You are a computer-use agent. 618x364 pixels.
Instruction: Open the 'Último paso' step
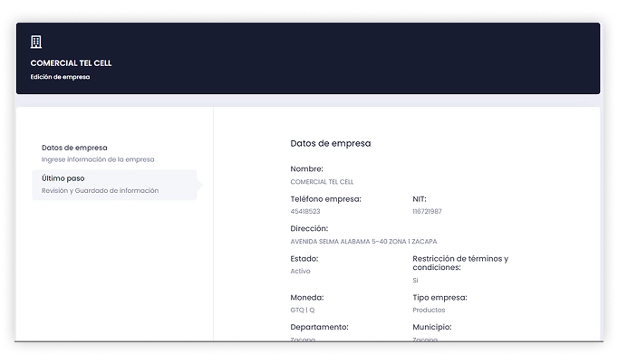coord(63,178)
